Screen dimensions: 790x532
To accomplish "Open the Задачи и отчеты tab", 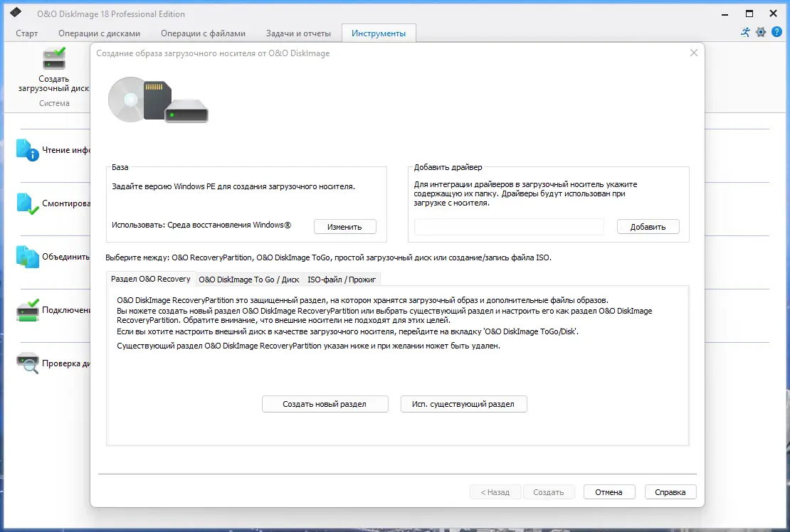I will (x=298, y=33).
